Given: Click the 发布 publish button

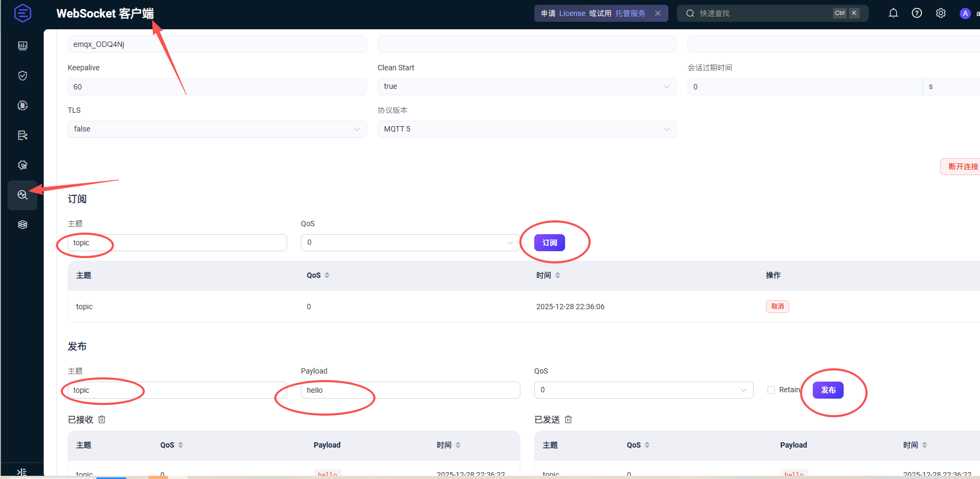Looking at the screenshot, I should click(x=828, y=390).
